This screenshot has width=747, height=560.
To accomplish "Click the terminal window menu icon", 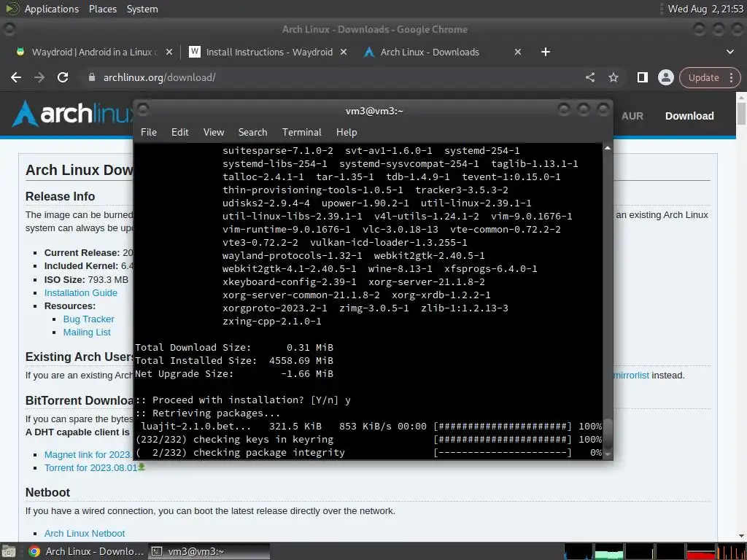I will [x=143, y=110].
